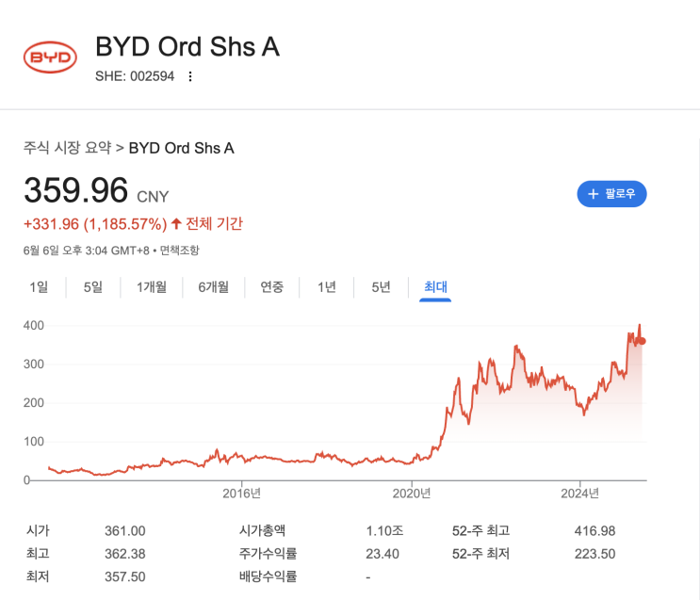
Task: Click the 팔로우 follow button
Action: coord(611,194)
